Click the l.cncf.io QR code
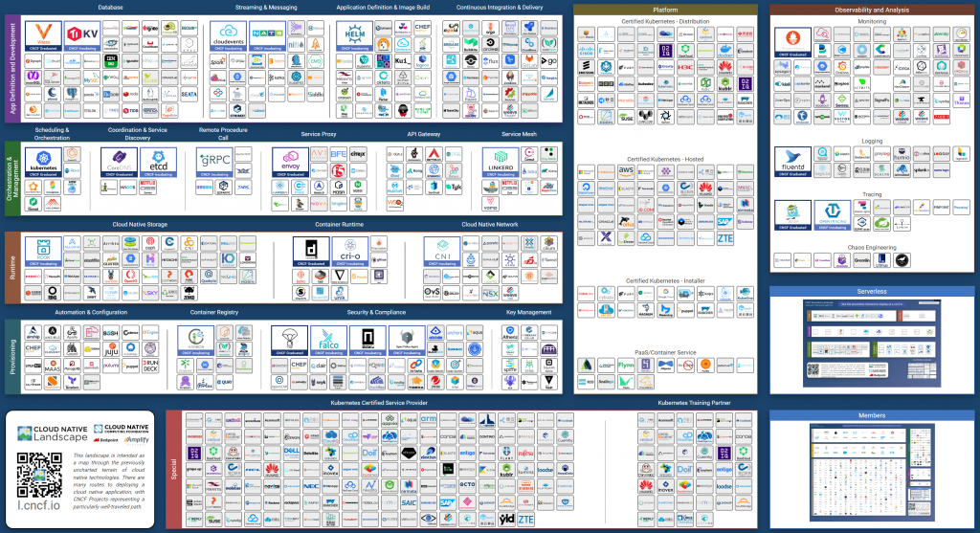Viewport: 980px width, 533px height. [x=39, y=476]
